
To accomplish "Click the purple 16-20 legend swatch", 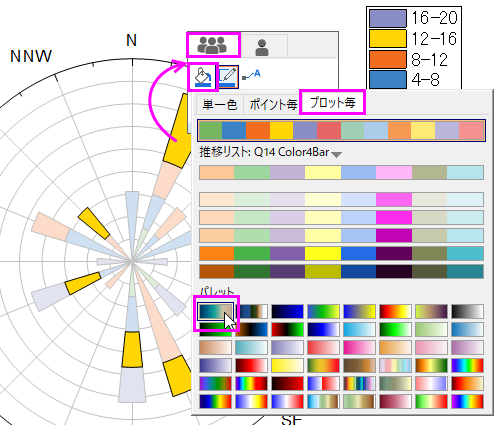I will pos(388,18).
